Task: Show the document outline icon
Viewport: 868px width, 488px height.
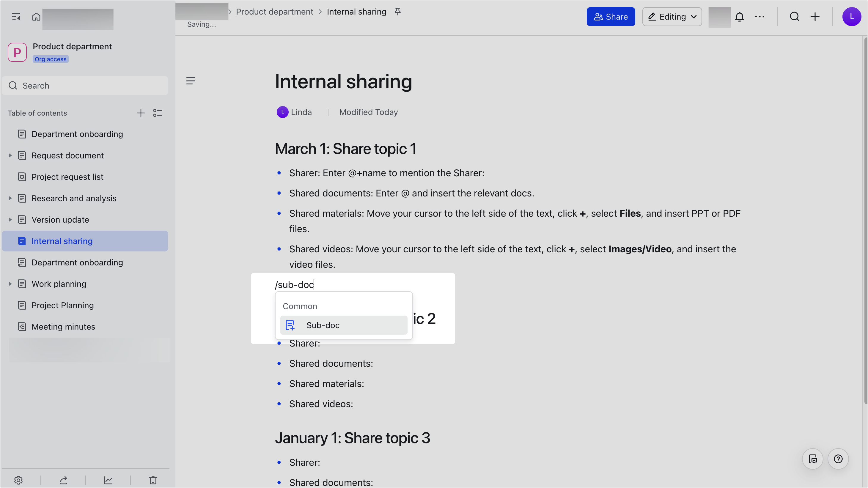Action: click(191, 81)
